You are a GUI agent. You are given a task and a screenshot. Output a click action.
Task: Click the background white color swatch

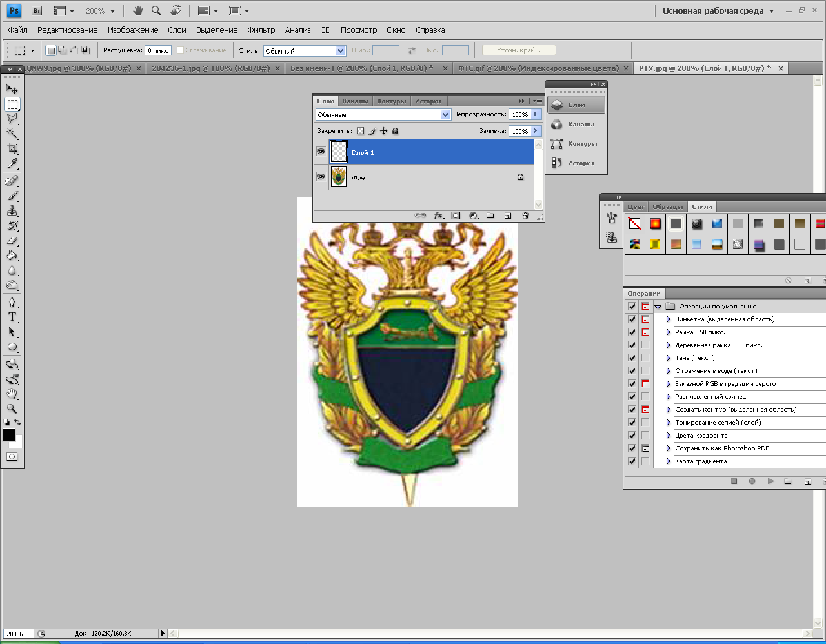17,443
